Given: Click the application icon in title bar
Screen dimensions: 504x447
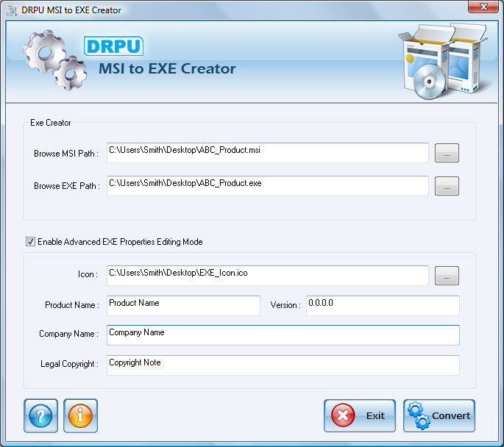Looking at the screenshot, I should 12,10.
